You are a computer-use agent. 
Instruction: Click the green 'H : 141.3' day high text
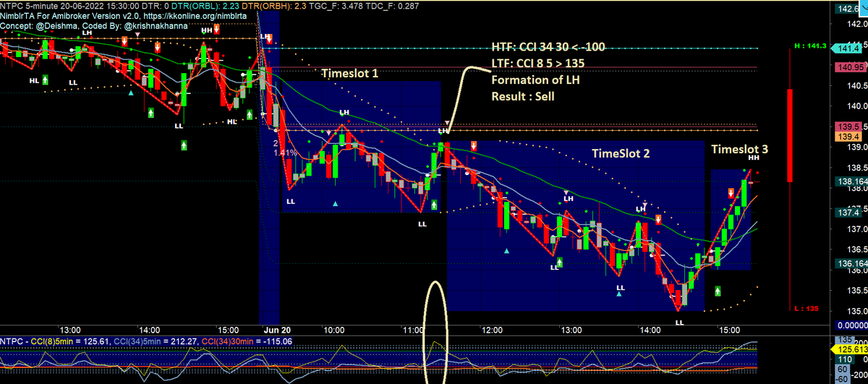click(810, 45)
